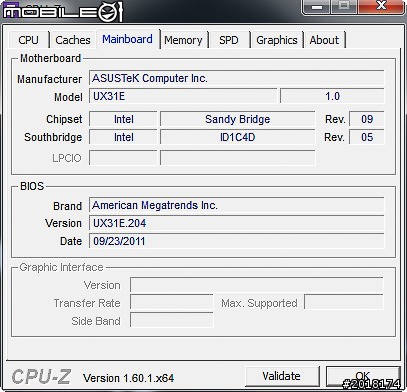This screenshot has width=407, height=392.
Task: Click the Graphic Interface Version field
Action: [257, 285]
